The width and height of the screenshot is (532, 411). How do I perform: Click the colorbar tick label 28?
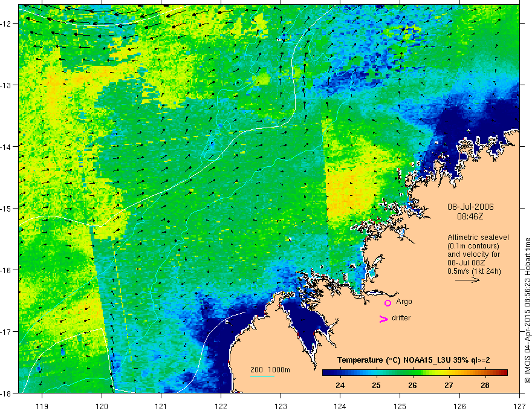pyautogui.click(x=485, y=386)
